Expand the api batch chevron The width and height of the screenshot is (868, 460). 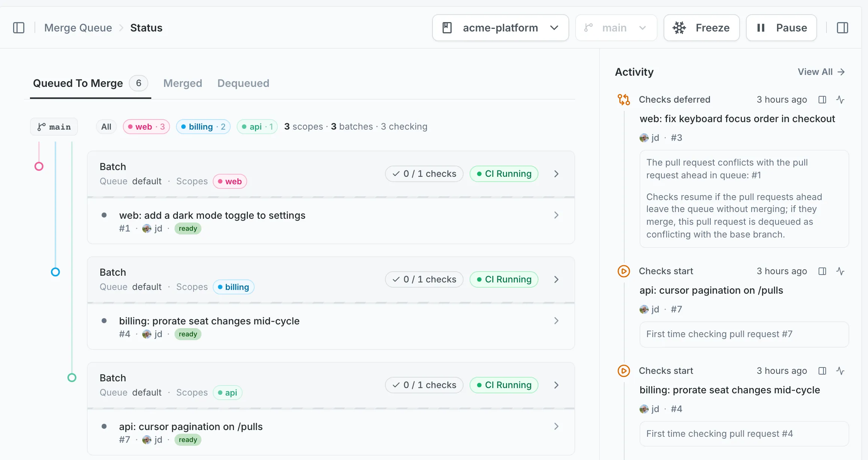pyautogui.click(x=556, y=385)
